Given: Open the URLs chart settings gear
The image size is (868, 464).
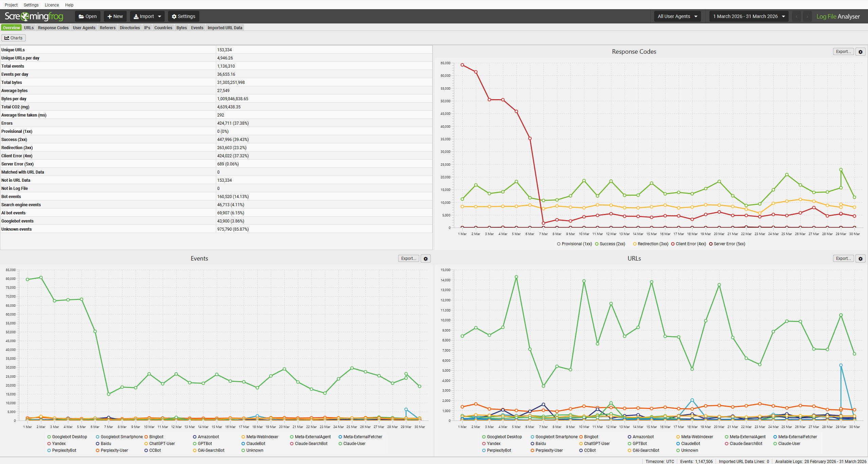Looking at the screenshot, I should point(860,258).
